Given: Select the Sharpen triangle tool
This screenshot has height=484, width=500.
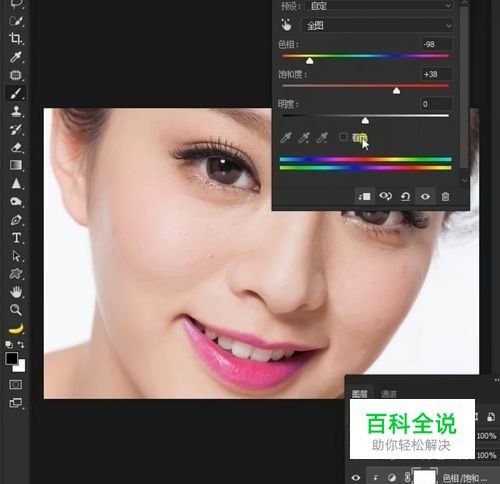Looking at the screenshot, I should pos(16,183).
